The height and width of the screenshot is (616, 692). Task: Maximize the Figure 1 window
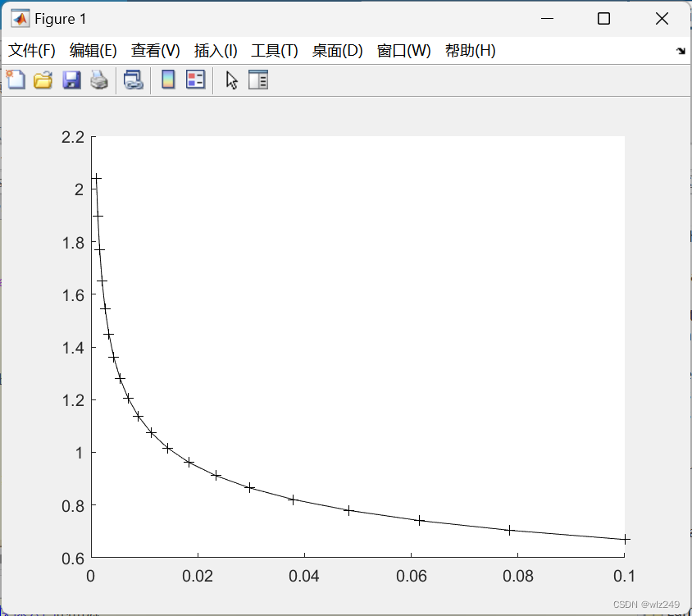603,19
